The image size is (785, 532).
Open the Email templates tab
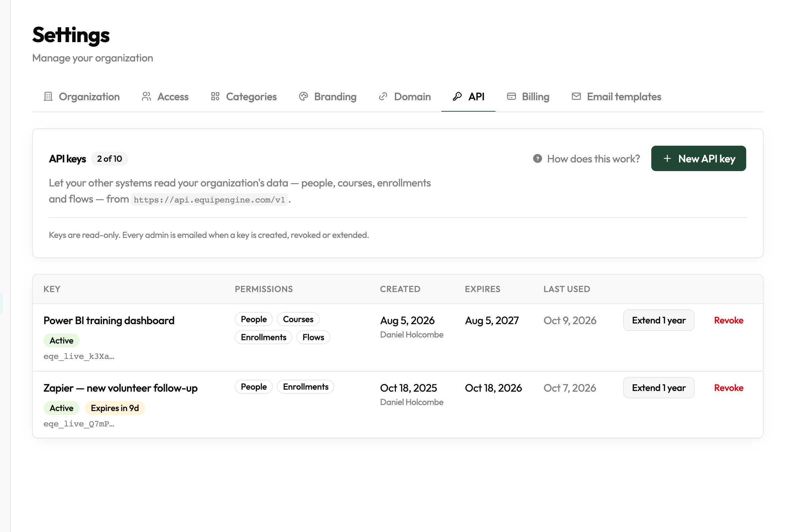pos(616,97)
